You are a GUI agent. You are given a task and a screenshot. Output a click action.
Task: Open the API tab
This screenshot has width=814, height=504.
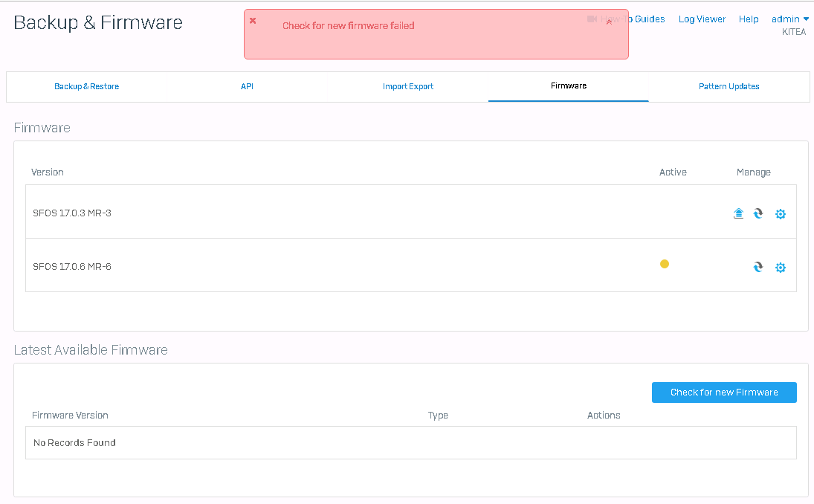[247, 87]
